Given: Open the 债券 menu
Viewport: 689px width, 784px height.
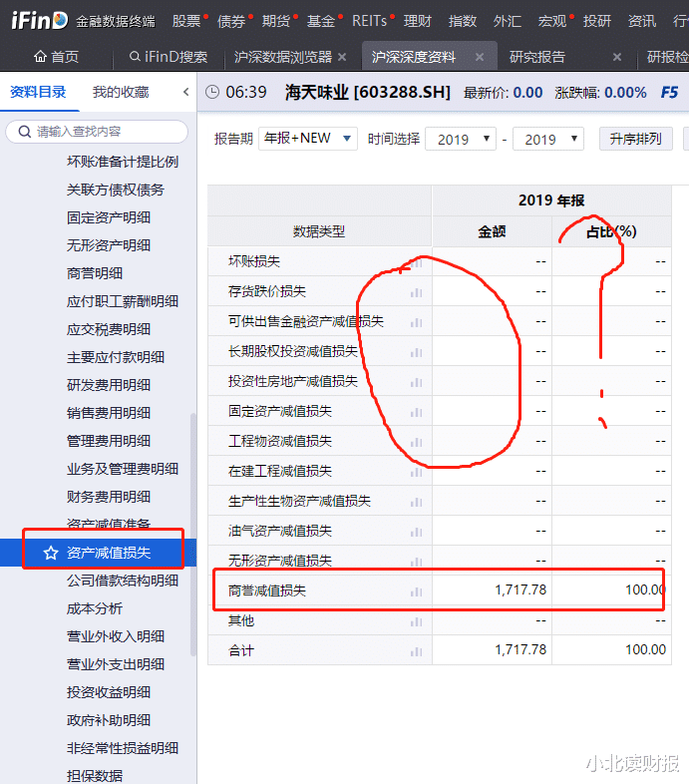Looking at the screenshot, I should coord(231,21).
